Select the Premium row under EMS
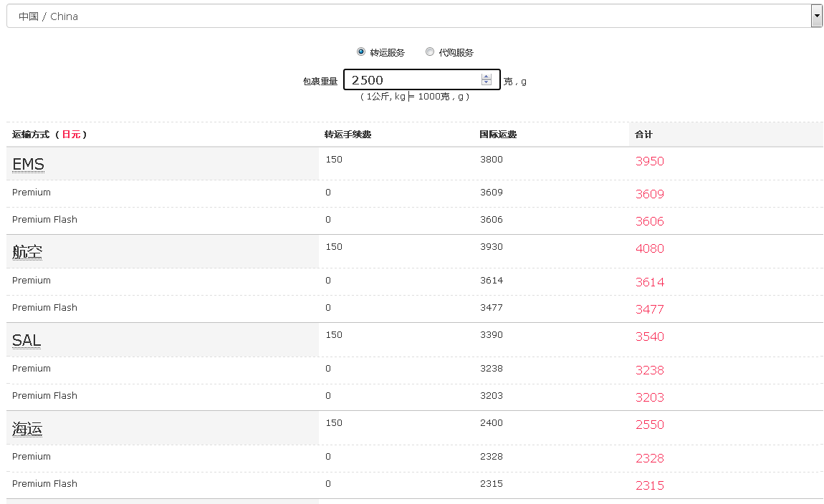Image resolution: width=824 pixels, height=504 pixels. tap(32, 193)
